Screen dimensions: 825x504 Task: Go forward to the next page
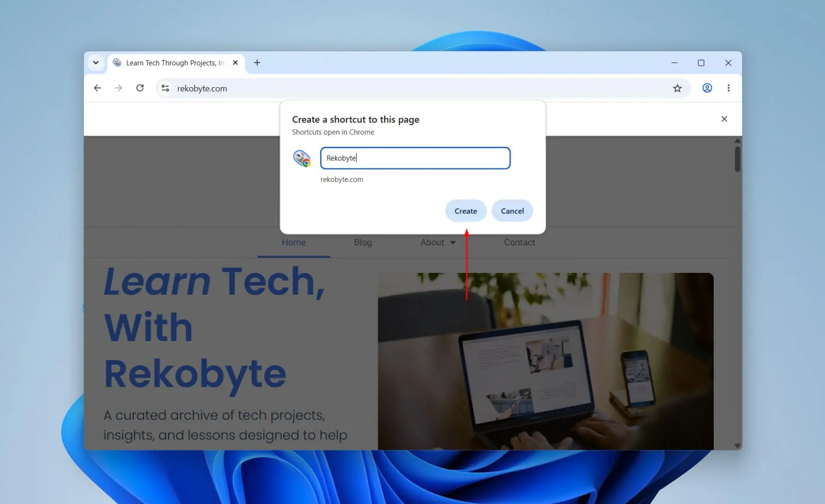pos(119,88)
